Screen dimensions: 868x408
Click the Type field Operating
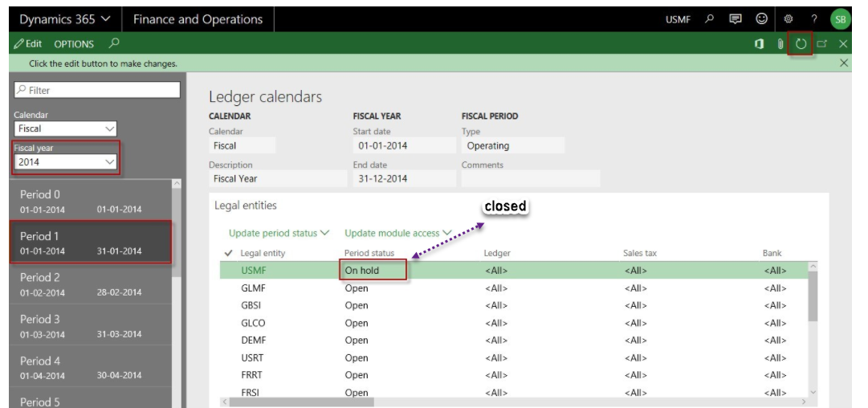513,145
